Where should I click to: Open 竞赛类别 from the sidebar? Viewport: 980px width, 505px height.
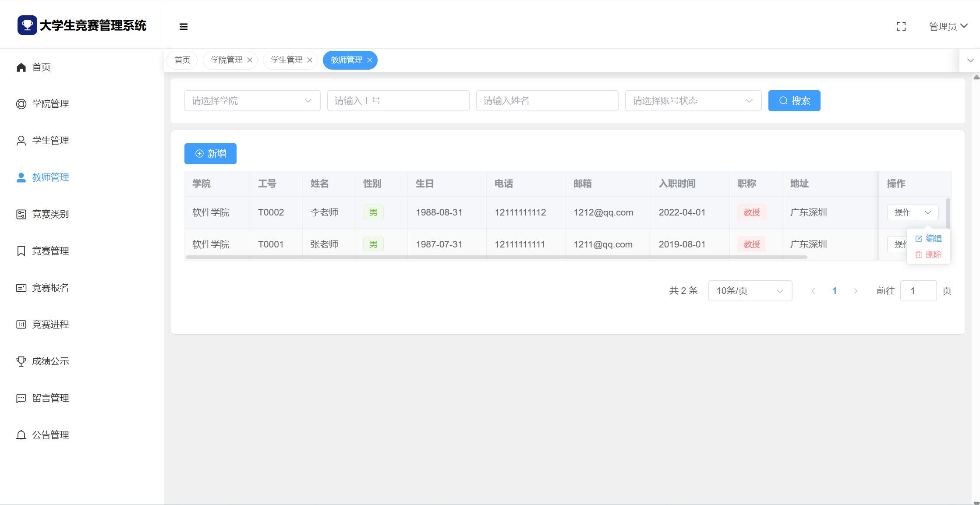click(x=50, y=214)
